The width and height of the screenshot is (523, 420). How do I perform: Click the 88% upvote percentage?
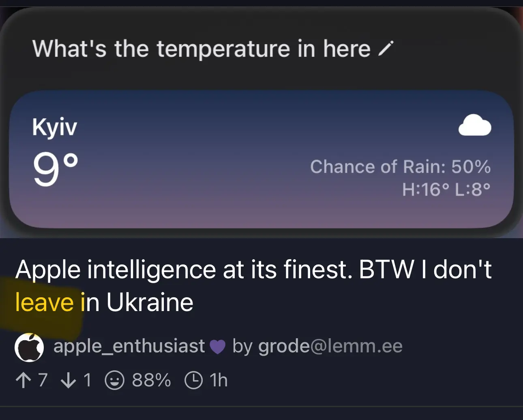click(151, 380)
